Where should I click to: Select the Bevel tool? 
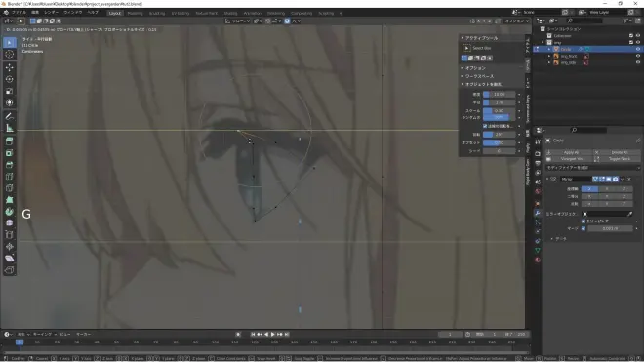(x=10, y=165)
